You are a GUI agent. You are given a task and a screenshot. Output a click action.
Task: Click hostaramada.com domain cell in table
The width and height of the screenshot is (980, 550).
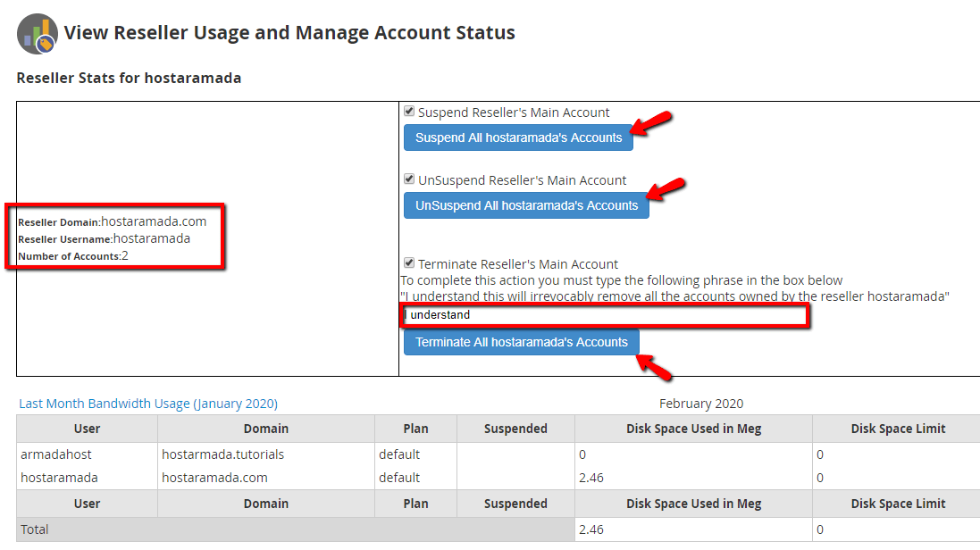tap(266, 478)
